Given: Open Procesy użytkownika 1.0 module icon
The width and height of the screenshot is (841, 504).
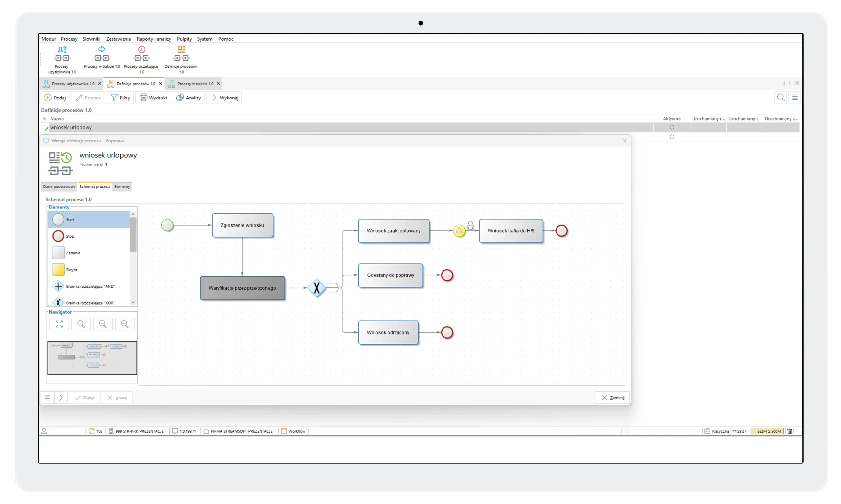Looking at the screenshot, I should [x=62, y=58].
